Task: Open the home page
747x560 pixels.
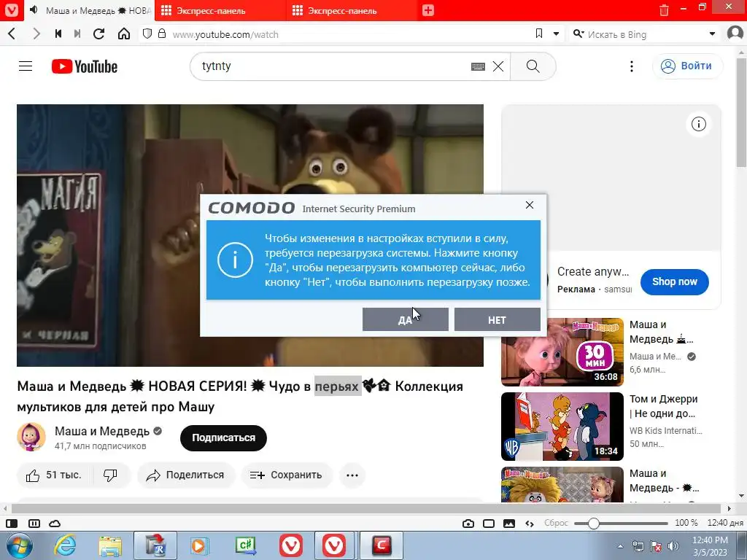Action: 124,34
